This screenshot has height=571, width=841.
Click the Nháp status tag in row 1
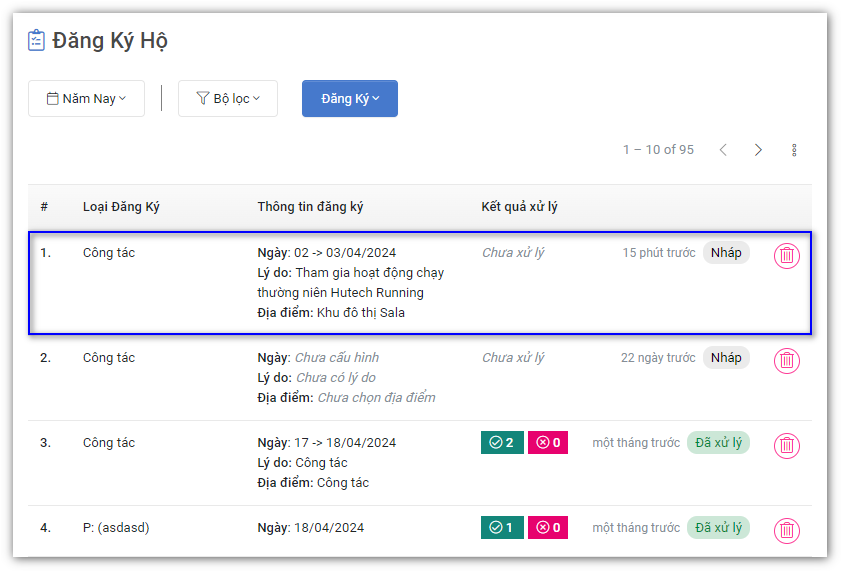[x=726, y=253]
